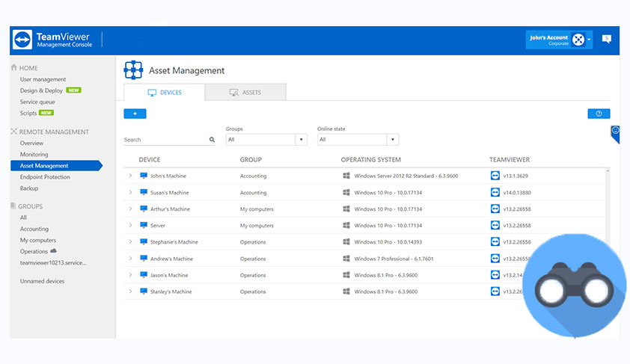Switch to the Assets tab

pyautogui.click(x=245, y=92)
